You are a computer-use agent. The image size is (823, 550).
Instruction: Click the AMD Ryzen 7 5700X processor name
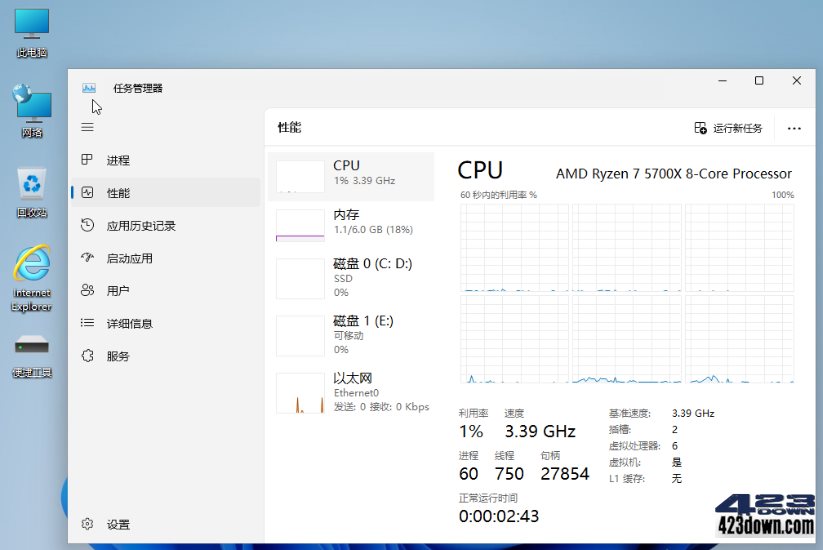coord(674,174)
